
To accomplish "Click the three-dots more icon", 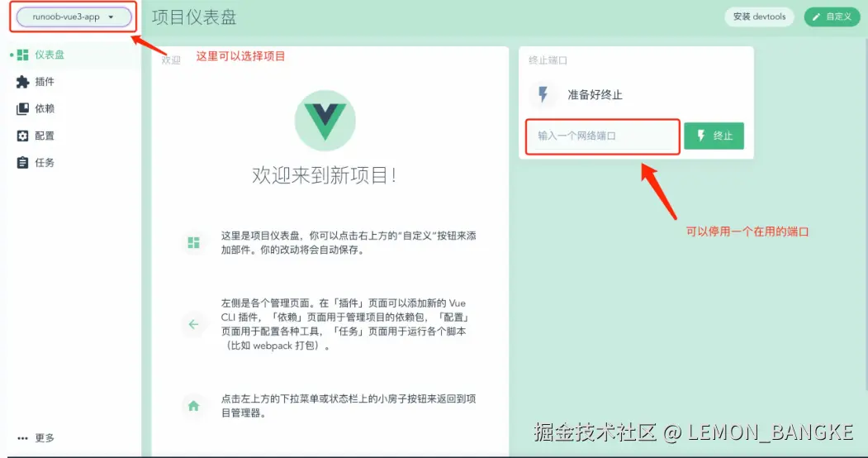I will (x=22, y=438).
